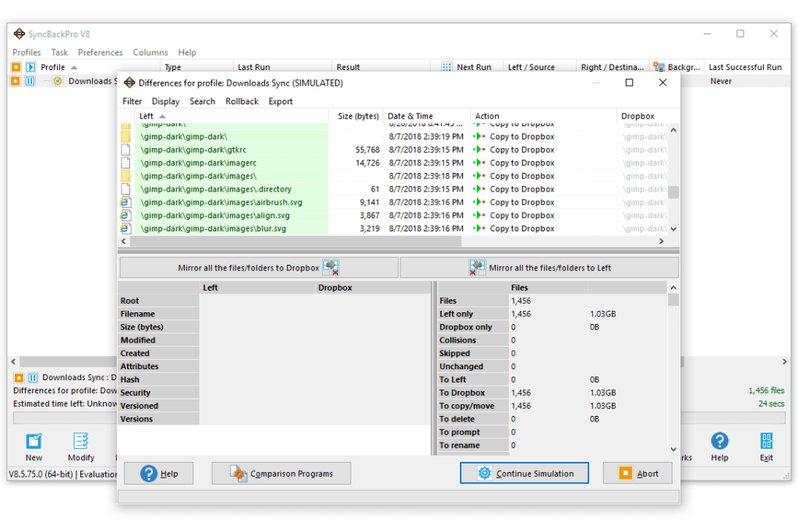Open Help from the main bottom toolbar
The height and width of the screenshot is (532, 798).
click(719, 442)
